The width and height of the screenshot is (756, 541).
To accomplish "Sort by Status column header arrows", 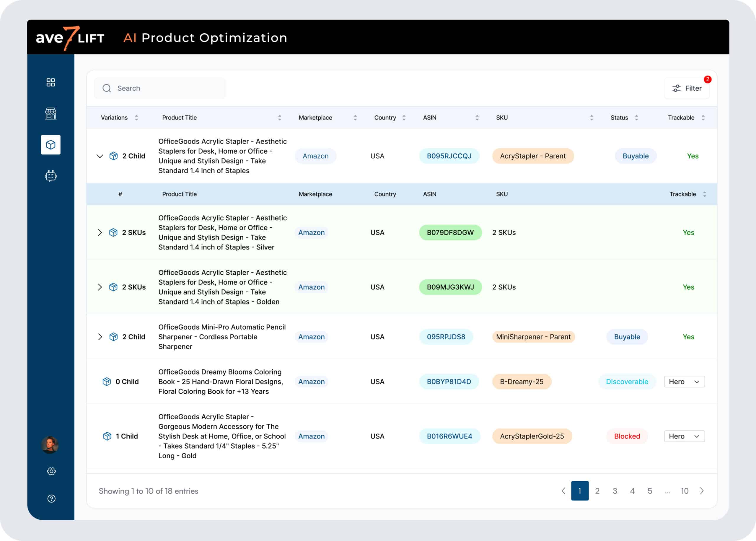I will coord(636,118).
